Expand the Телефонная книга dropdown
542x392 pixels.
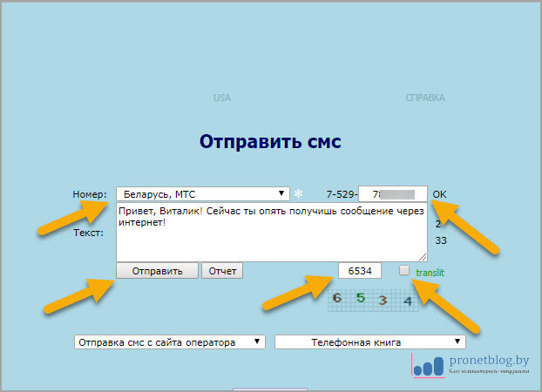coord(370,342)
